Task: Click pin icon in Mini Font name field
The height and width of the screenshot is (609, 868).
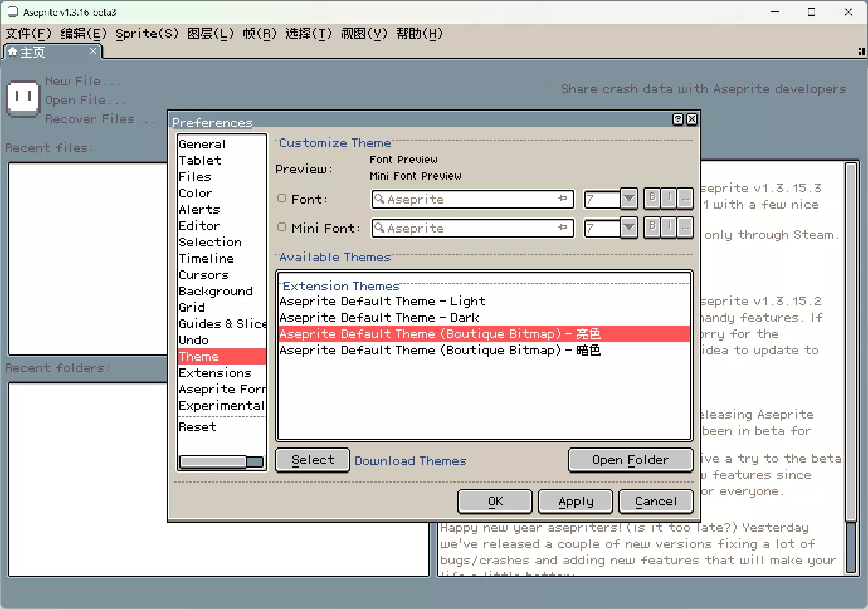Action: point(562,228)
